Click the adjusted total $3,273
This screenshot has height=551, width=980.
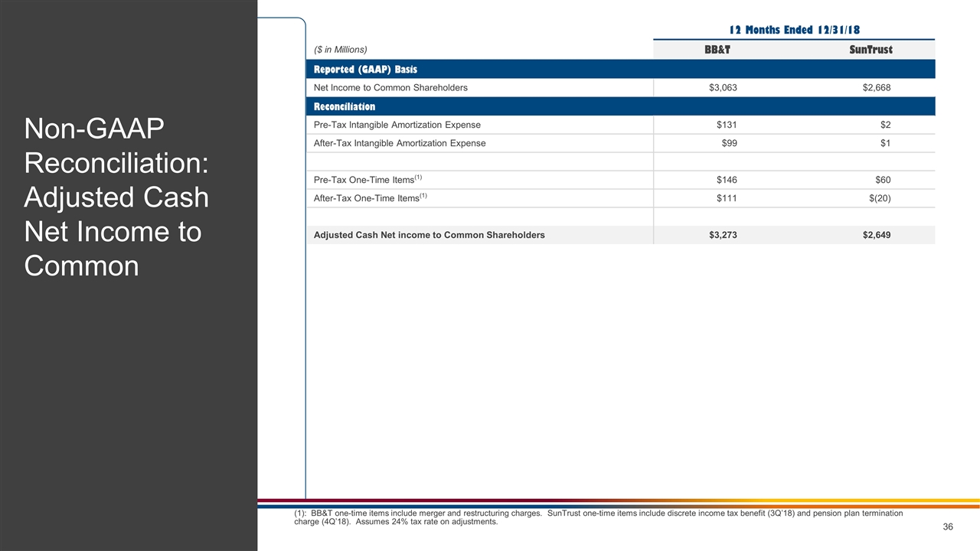[723, 235]
